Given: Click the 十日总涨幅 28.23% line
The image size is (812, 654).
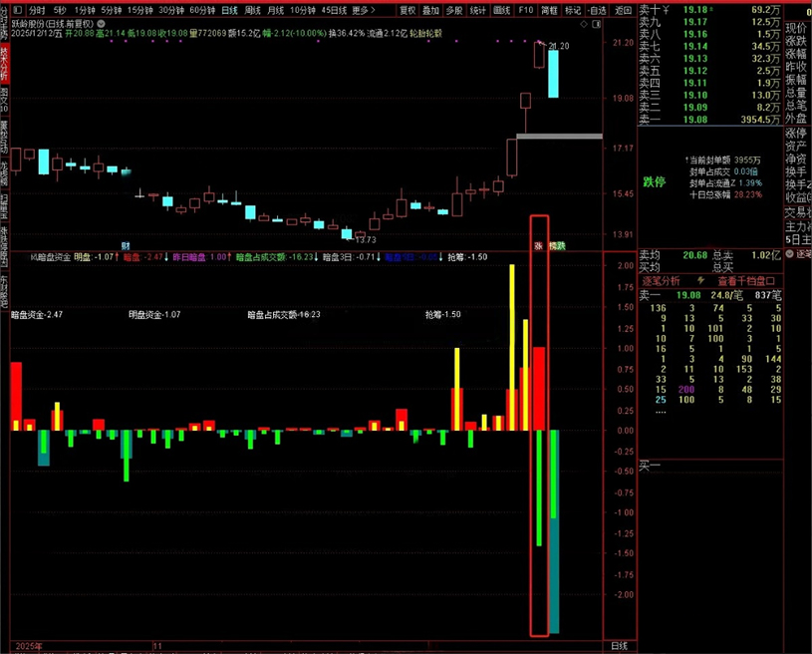Looking at the screenshot, I should (x=725, y=194).
